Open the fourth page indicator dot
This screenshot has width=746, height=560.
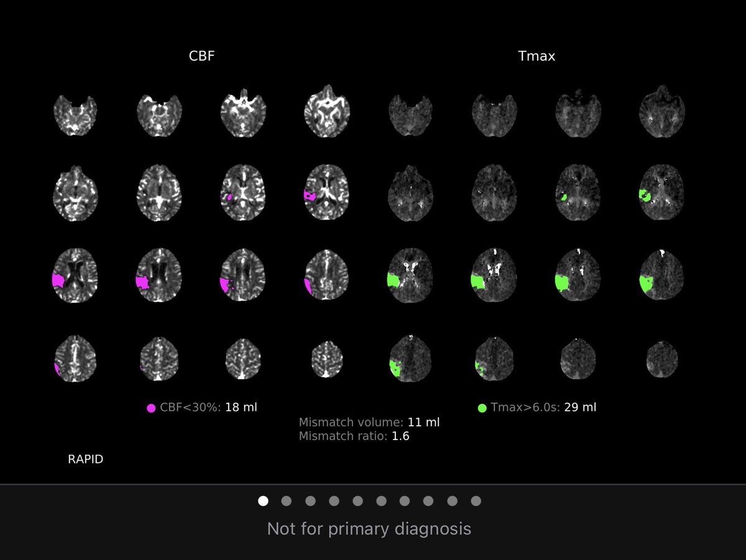click(334, 501)
